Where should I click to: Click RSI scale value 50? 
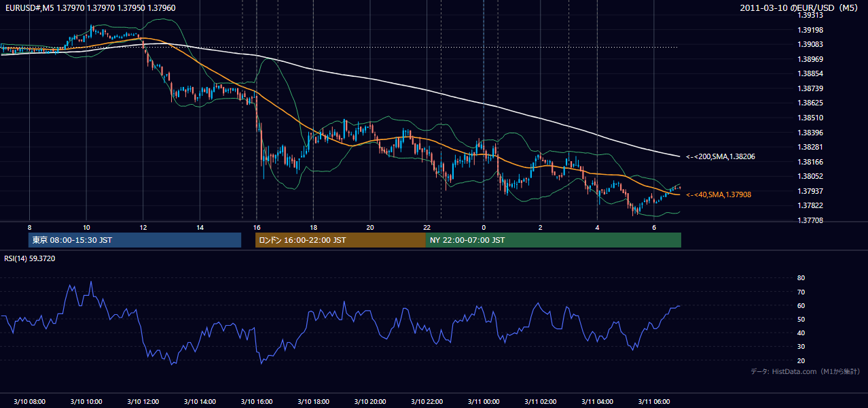(801, 319)
